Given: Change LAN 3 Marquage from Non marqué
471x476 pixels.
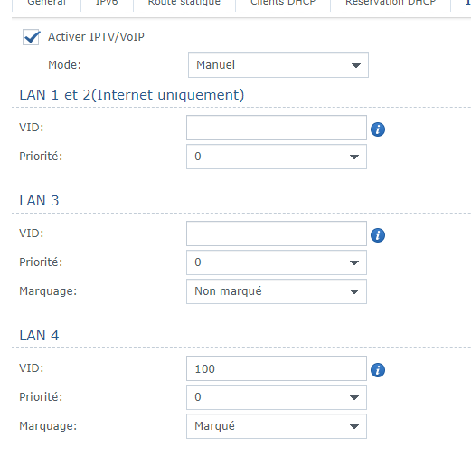Looking at the screenshot, I should coord(277,291).
